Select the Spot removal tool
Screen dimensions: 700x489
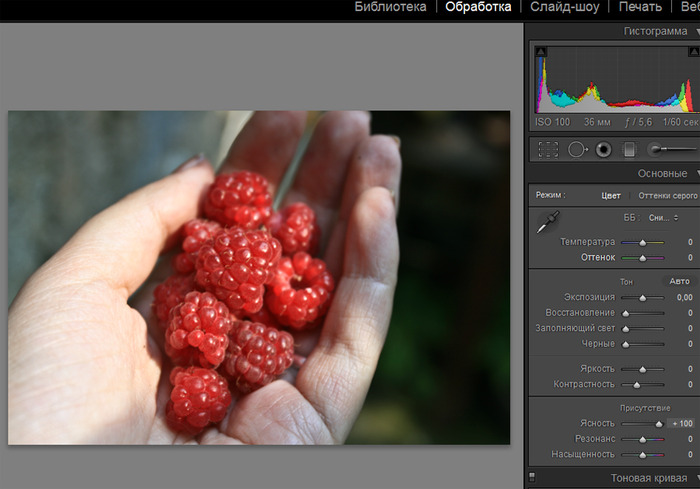[577, 150]
